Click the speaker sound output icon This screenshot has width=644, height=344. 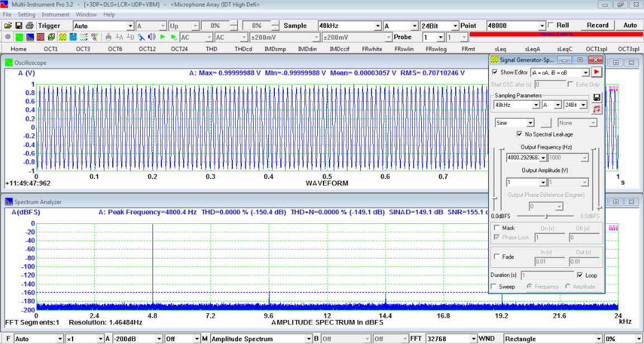(152, 37)
